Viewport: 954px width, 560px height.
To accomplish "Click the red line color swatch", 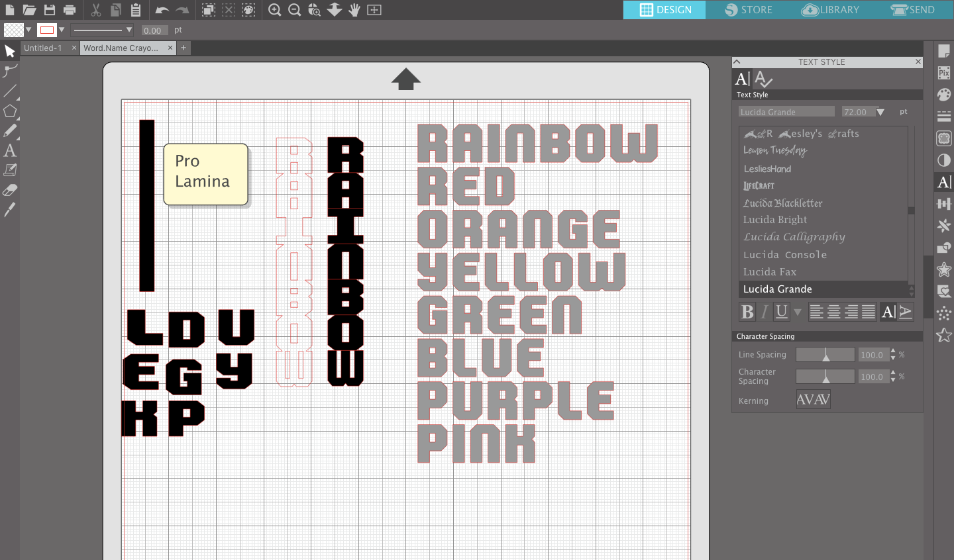I will 46,29.
